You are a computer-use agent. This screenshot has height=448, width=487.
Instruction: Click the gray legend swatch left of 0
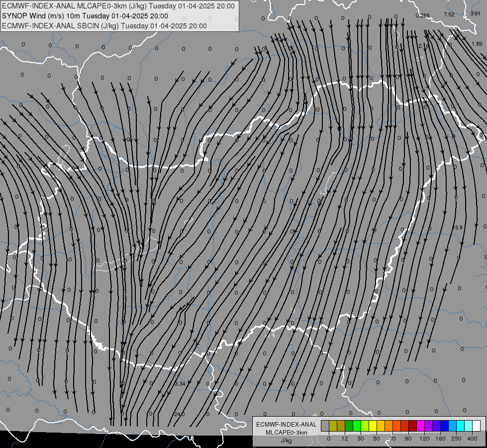tap(325, 426)
